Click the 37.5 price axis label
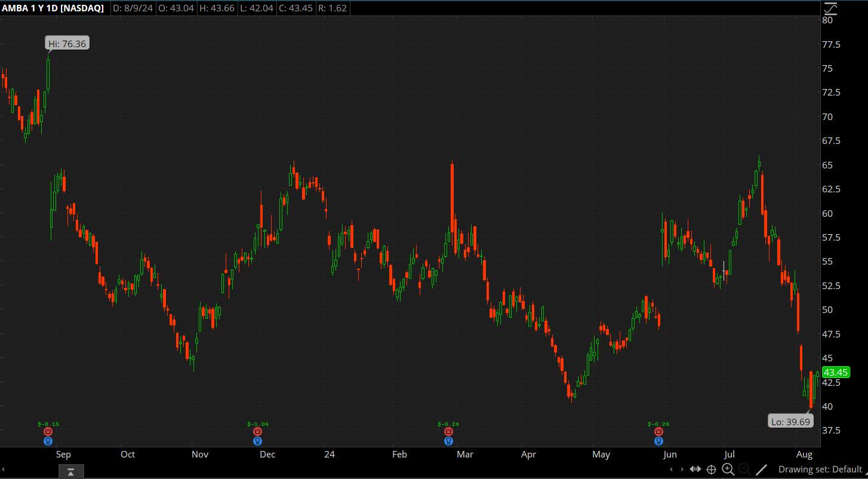The width and height of the screenshot is (868, 479). click(x=831, y=431)
